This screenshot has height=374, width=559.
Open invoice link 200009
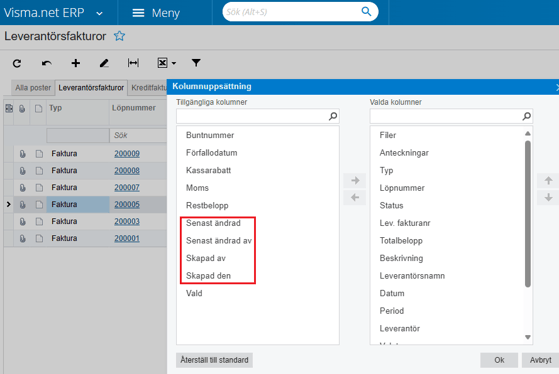pyautogui.click(x=127, y=154)
